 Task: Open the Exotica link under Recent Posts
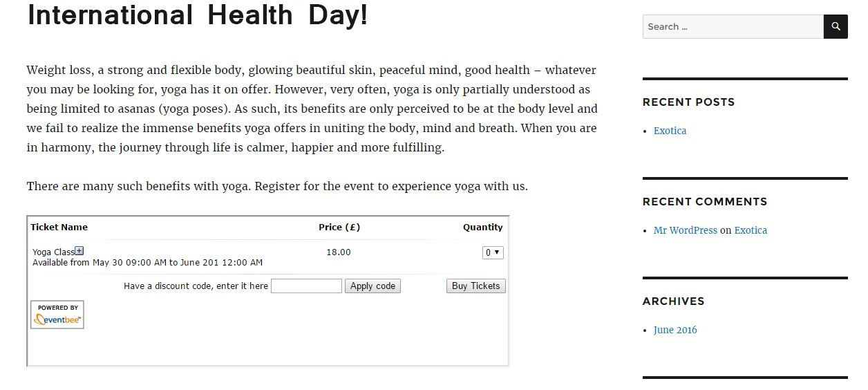(x=670, y=131)
